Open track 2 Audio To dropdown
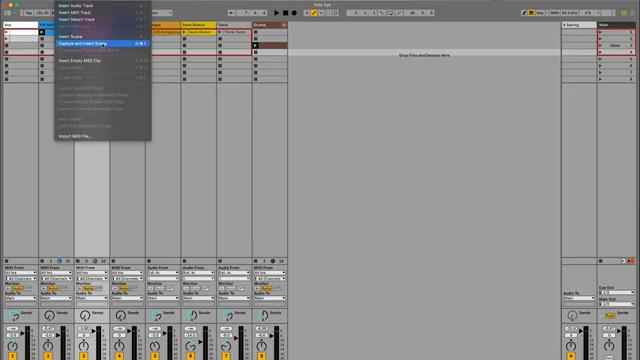 (56, 298)
